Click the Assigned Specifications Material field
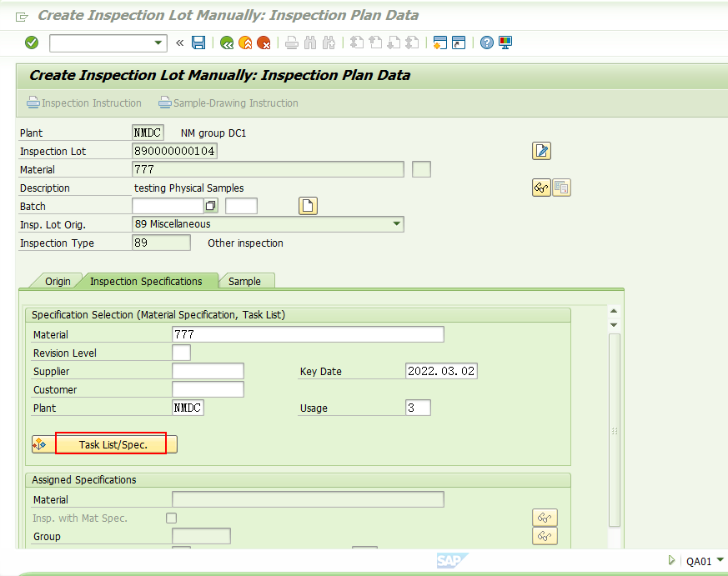 click(x=308, y=500)
